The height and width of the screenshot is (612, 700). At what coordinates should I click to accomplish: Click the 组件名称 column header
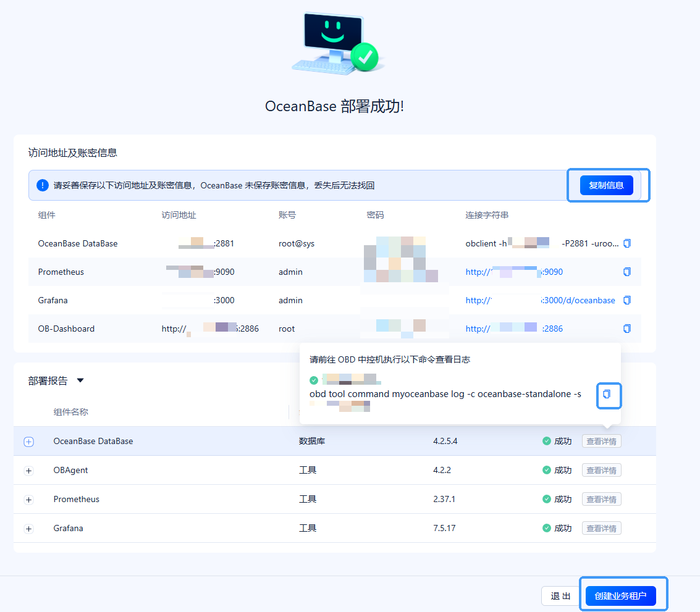[70, 412]
